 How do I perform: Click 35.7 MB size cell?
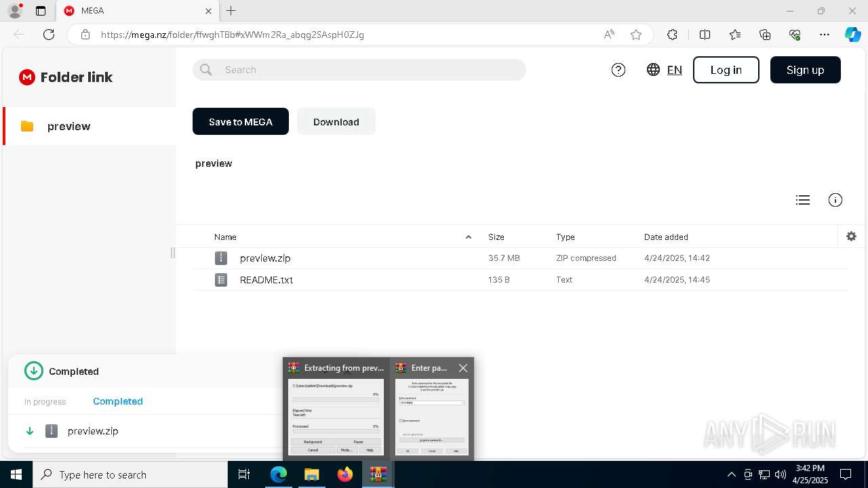(x=504, y=258)
